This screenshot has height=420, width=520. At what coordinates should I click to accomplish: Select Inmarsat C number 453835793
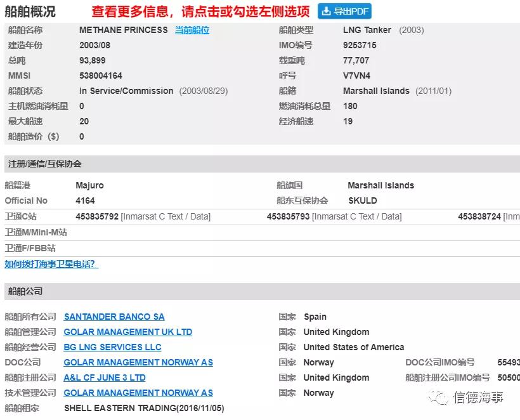click(x=288, y=216)
